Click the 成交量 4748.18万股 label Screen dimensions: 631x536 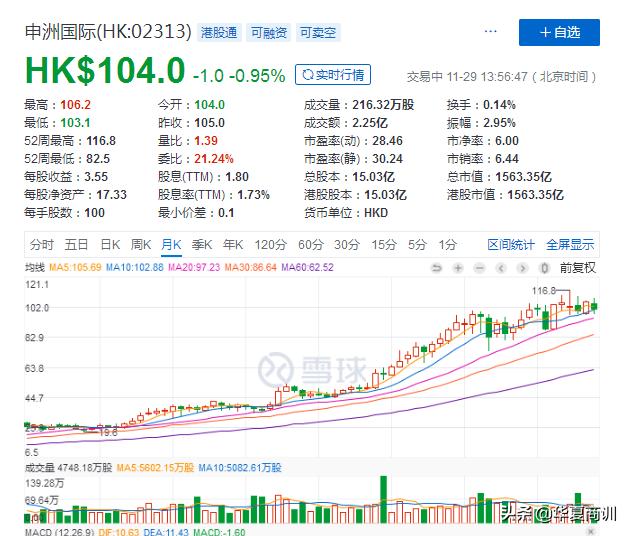click(68, 468)
